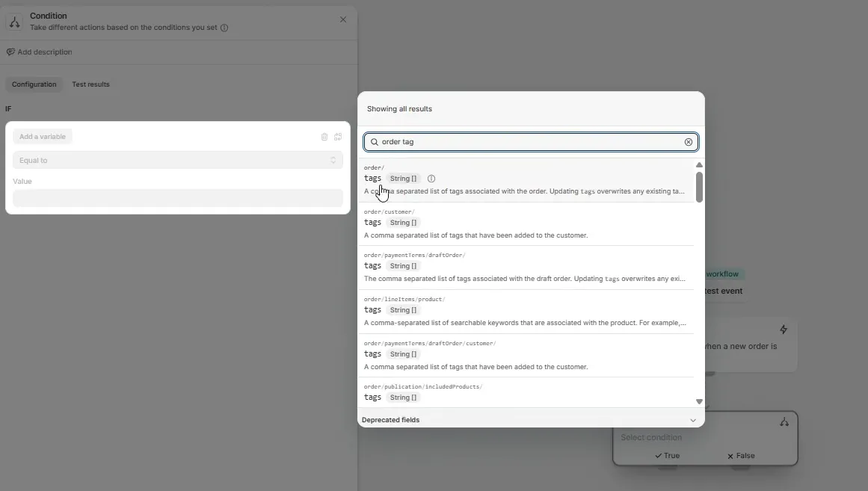
Task: Click Add a variable button
Action: pyautogui.click(x=43, y=137)
